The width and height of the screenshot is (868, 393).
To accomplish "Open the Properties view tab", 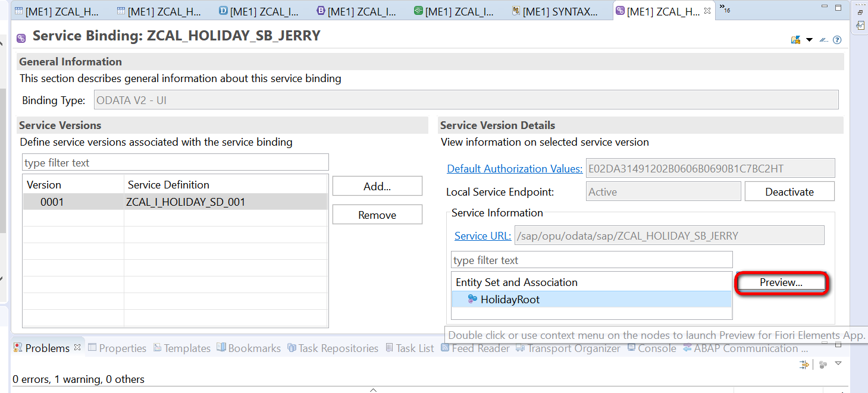I will coord(117,348).
